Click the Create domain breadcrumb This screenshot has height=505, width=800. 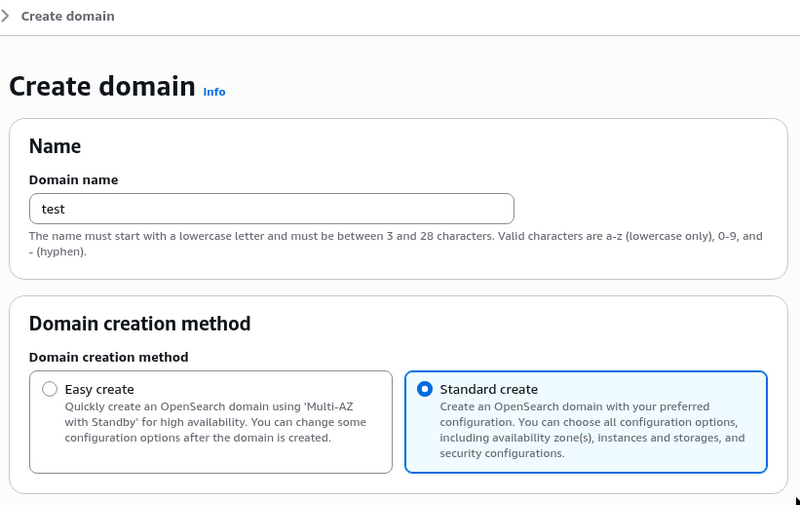point(68,16)
